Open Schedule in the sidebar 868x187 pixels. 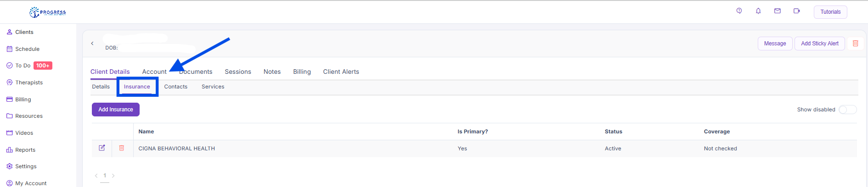pyautogui.click(x=27, y=49)
